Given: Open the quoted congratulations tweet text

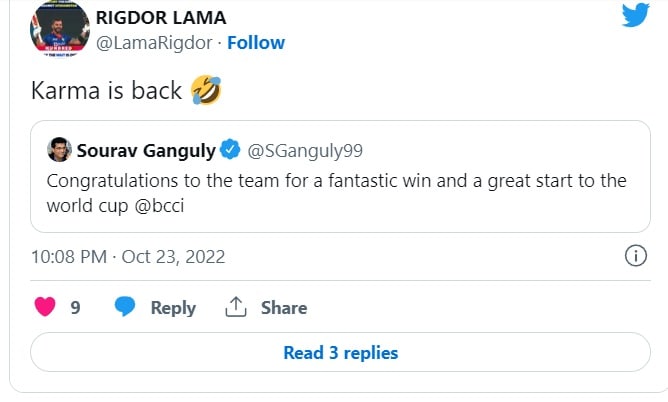Looking at the screenshot, I should click(336, 192).
